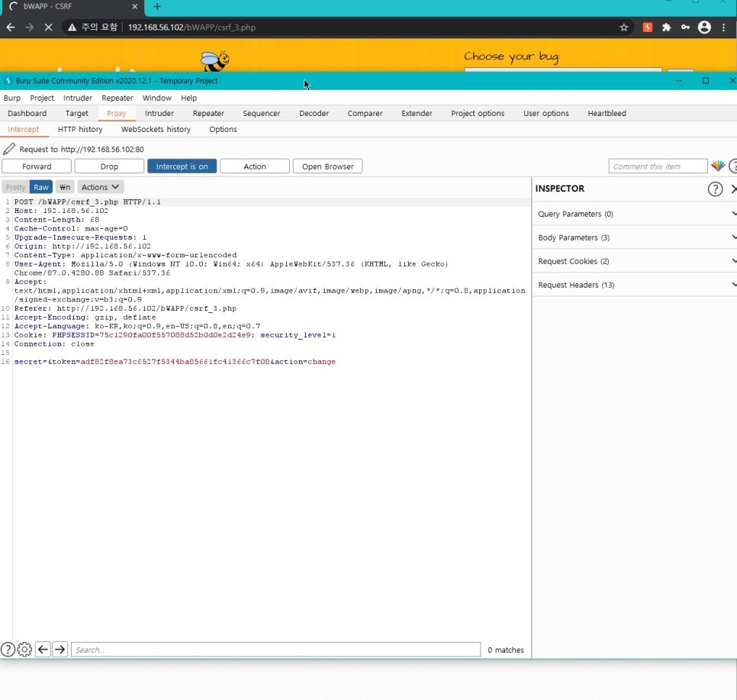Image resolution: width=737 pixels, height=700 pixels.
Task: Expand Request Cookies (2) section
Action: [635, 261]
